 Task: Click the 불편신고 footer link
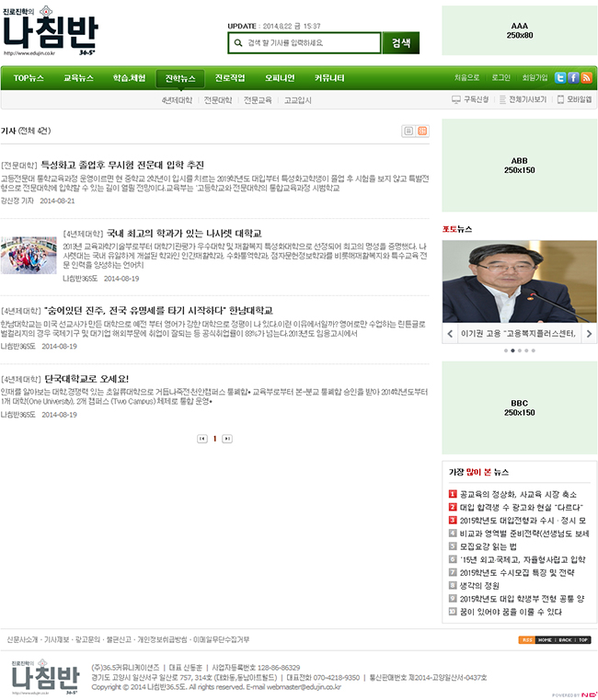tap(119, 639)
